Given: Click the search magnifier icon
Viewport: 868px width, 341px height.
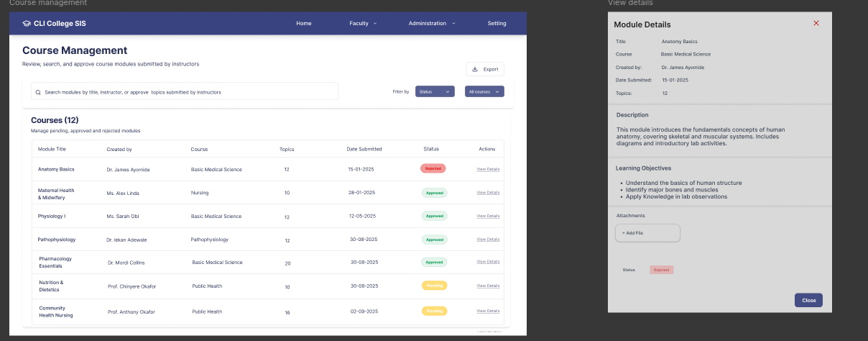Looking at the screenshot, I should pos(37,92).
